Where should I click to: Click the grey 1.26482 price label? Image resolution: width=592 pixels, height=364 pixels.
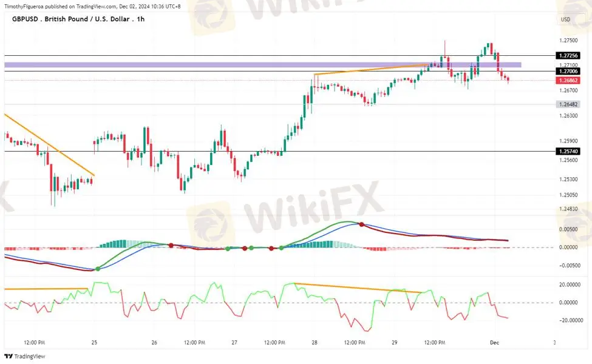click(568, 104)
